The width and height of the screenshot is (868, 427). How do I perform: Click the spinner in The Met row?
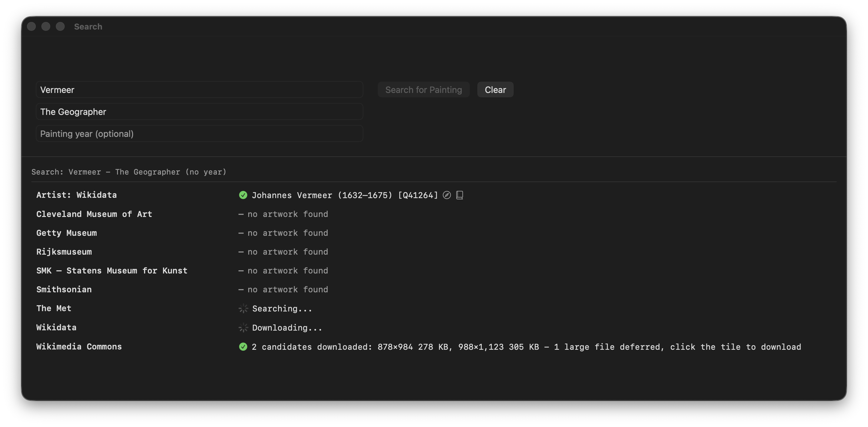click(243, 309)
